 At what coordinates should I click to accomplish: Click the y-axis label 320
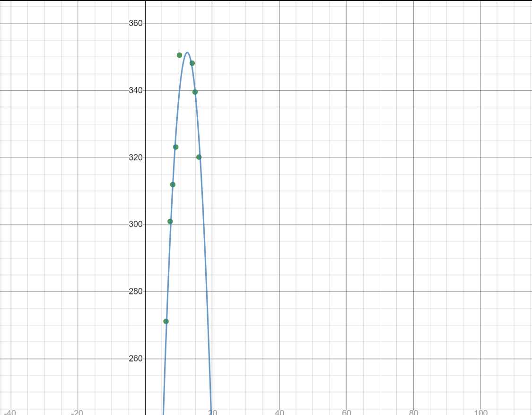coord(136,157)
